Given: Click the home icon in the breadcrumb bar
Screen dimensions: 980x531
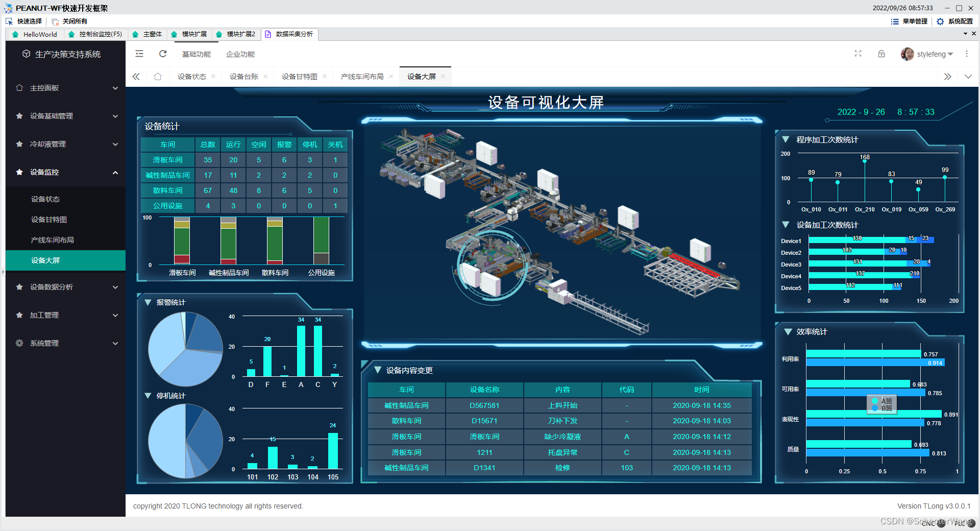Looking at the screenshot, I should pyautogui.click(x=158, y=76).
